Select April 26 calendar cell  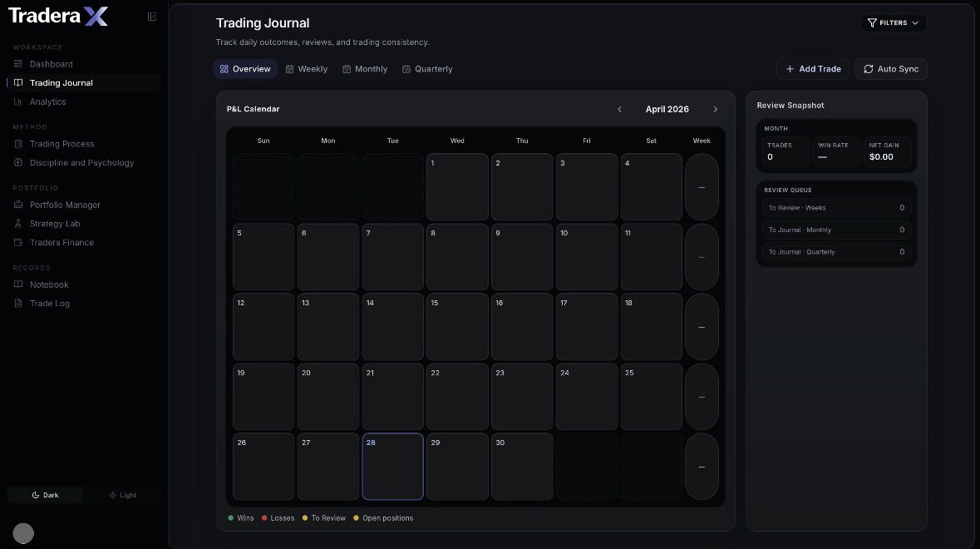263,467
